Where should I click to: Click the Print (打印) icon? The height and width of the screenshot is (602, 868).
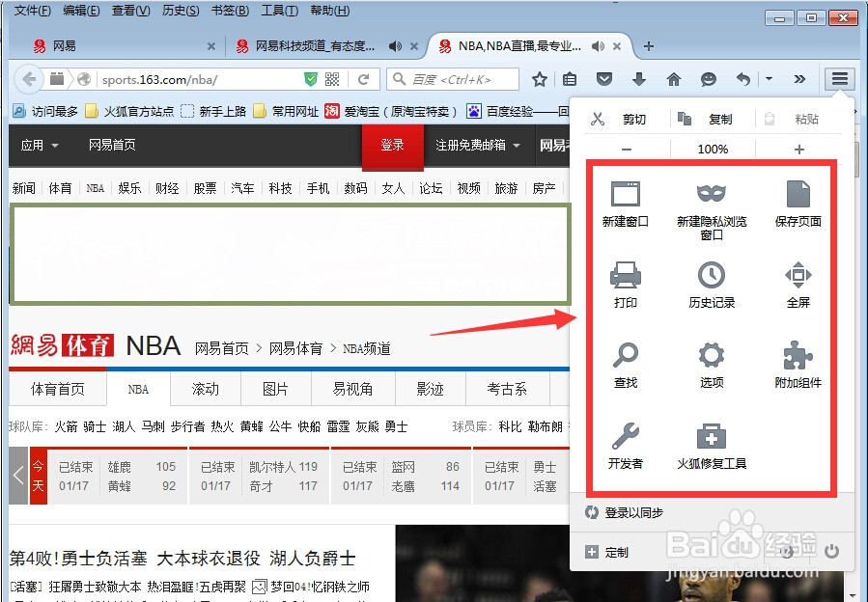click(626, 275)
